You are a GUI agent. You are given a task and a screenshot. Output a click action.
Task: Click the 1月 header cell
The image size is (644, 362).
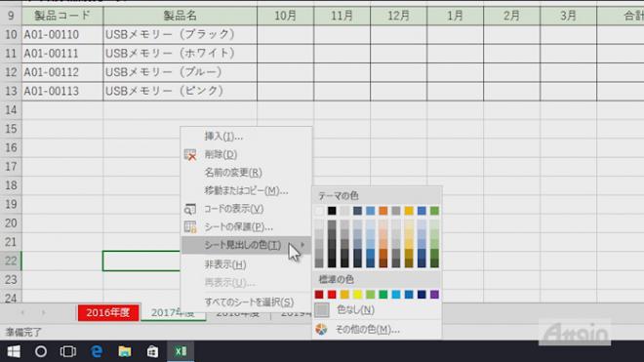click(456, 16)
